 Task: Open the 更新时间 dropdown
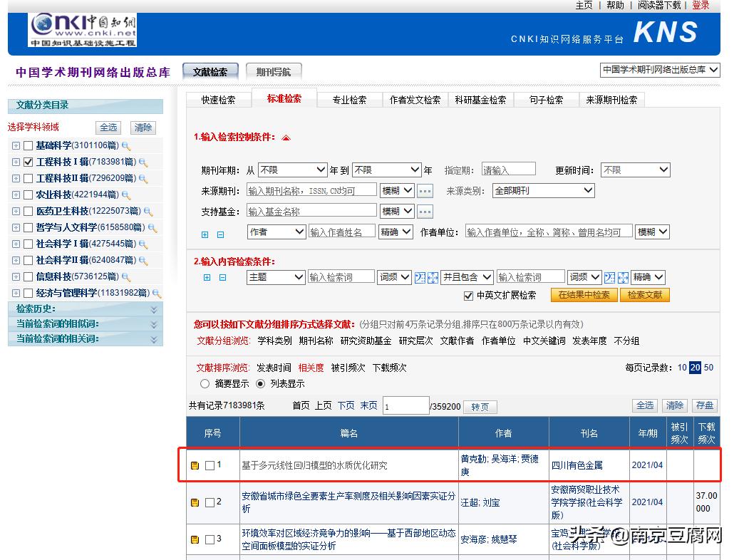[x=635, y=170]
